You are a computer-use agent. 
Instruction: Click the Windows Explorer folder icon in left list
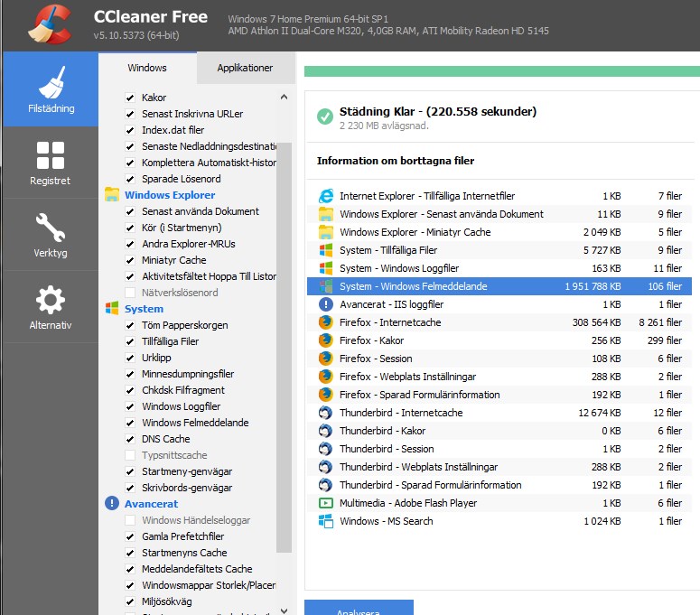pyautogui.click(x=112, y=195)
